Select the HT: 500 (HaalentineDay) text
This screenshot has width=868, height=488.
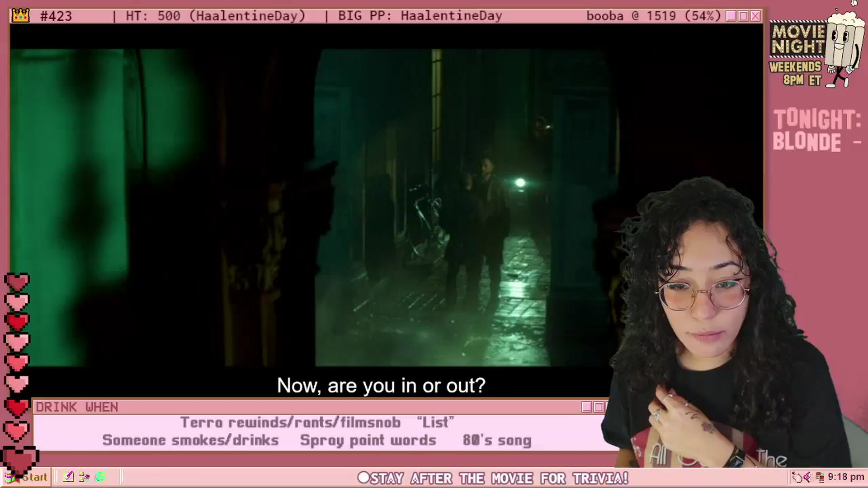coord(216,16)
